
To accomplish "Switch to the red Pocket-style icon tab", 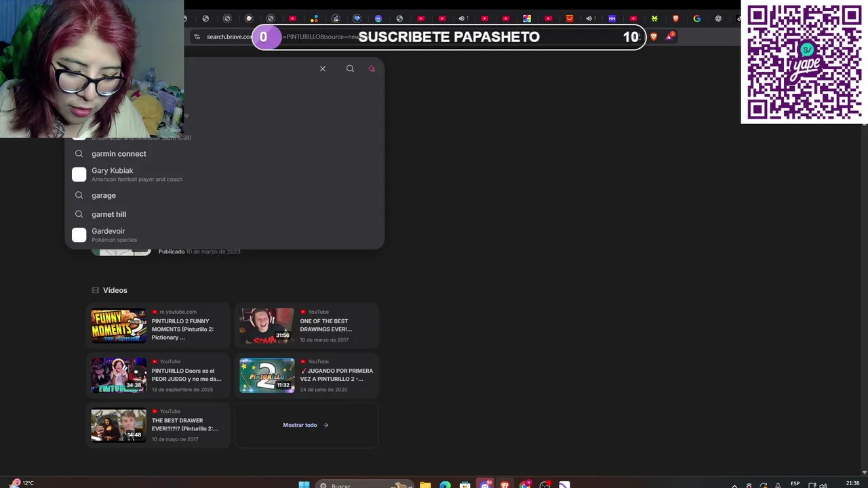I will [570, 18].
